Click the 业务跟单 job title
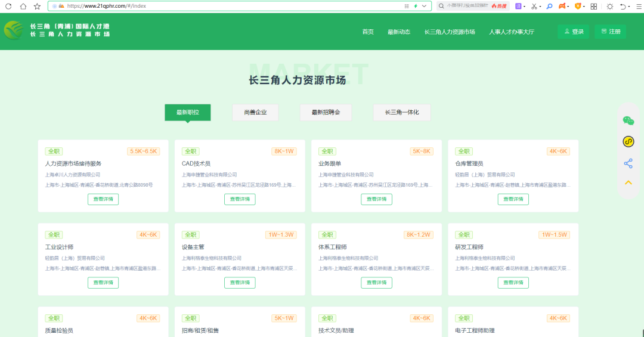Screen dimensions: 644x337 tap(330, 163)
